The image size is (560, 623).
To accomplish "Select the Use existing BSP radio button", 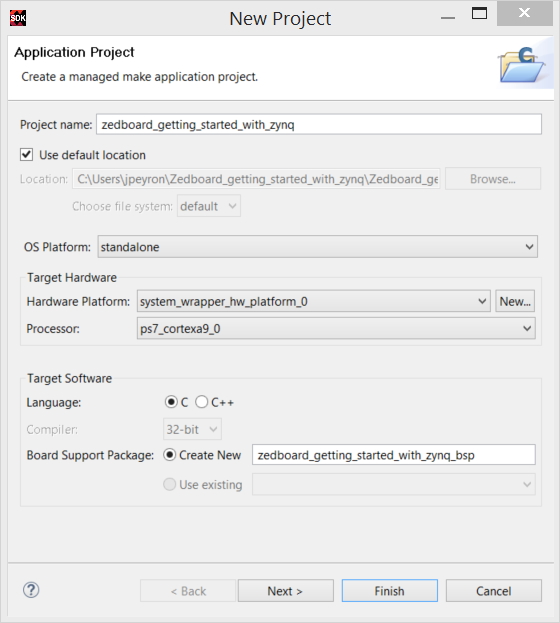I will (169, 484).
